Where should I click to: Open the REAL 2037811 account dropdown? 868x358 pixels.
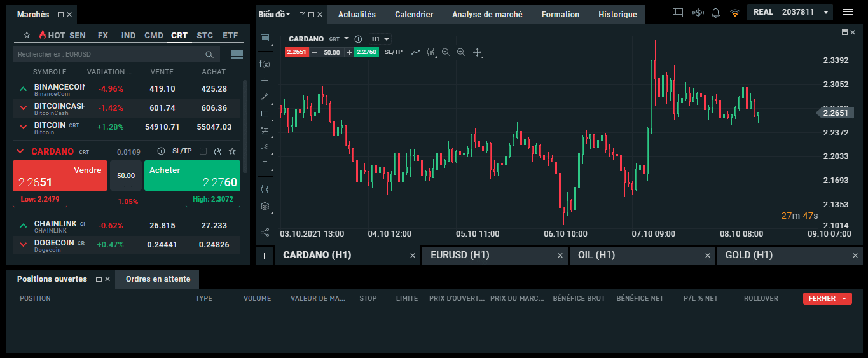[790, 12]
